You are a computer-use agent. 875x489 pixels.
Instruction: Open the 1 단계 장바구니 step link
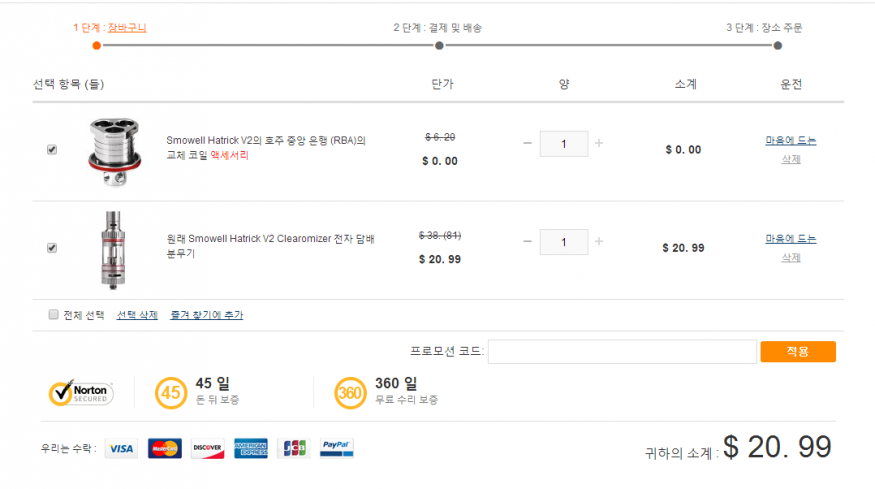point(127,28)
